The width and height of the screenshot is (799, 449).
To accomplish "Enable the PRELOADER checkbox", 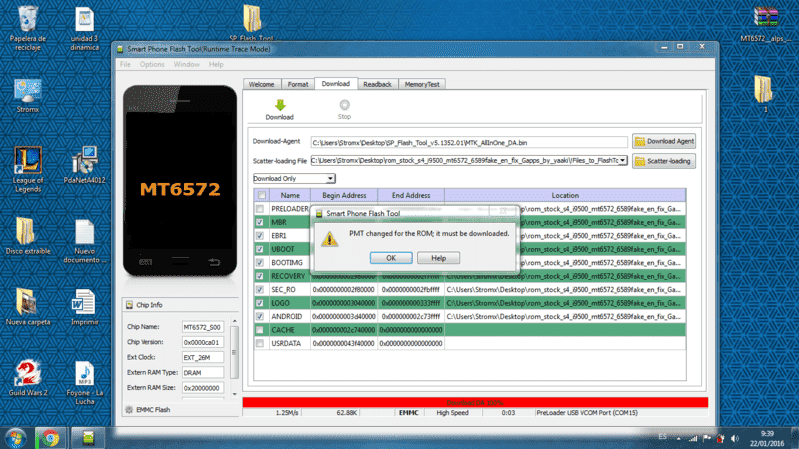I will 260,209.
